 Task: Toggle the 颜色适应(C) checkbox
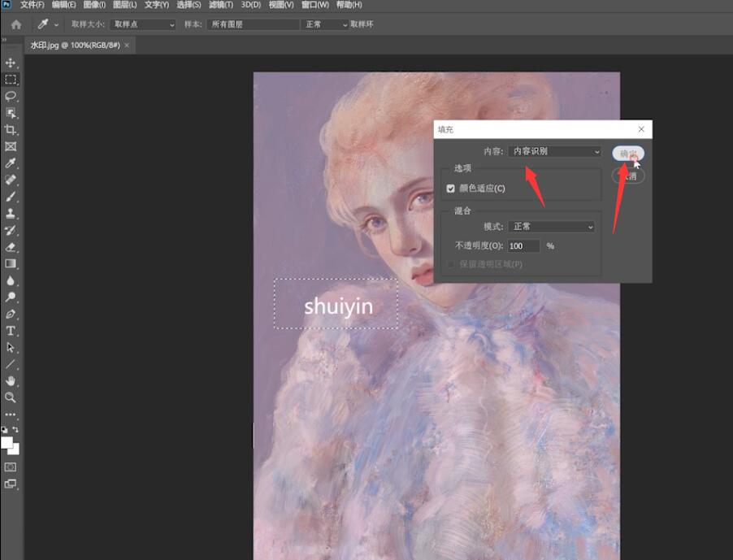pyautogui.click(x=451, y=189)
